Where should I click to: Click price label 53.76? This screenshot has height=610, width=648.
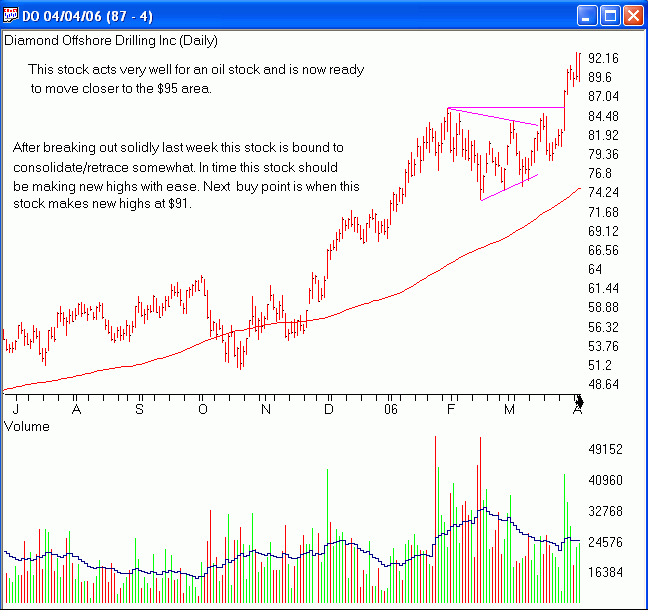pyautogui.click(x=603, y=346)
